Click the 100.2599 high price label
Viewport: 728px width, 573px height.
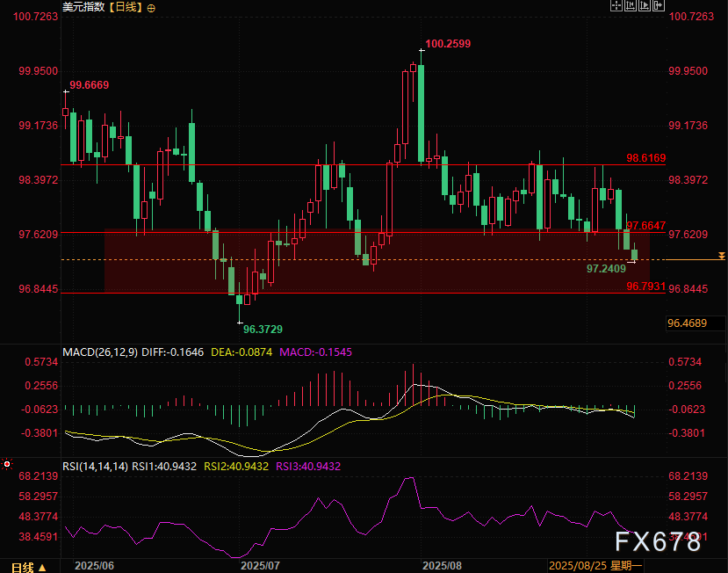(448, 43)
